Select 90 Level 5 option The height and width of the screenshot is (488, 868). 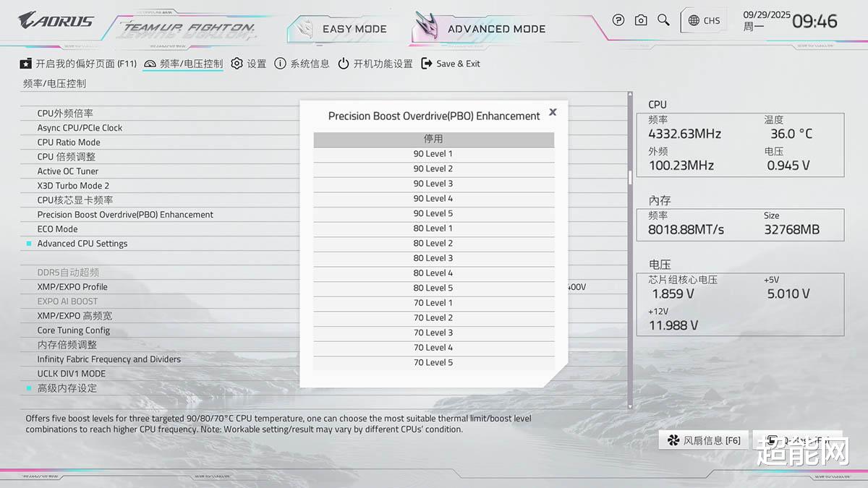click(434, 213)
